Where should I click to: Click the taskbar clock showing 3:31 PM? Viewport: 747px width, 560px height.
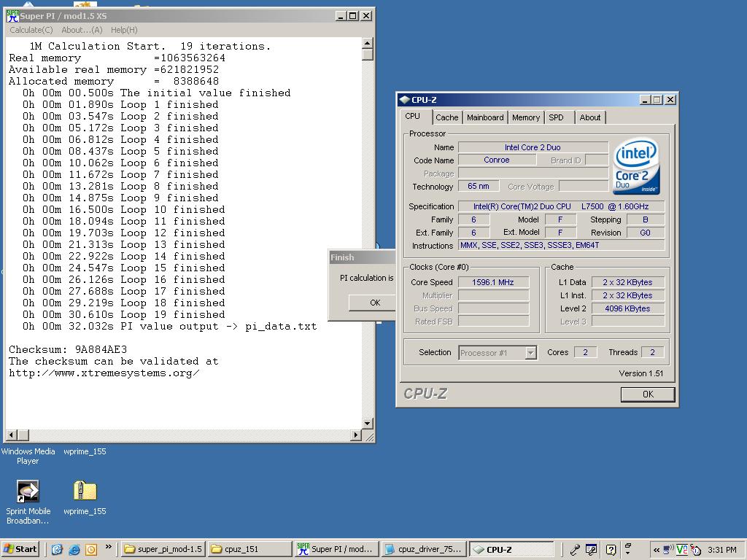click(721, 550)
